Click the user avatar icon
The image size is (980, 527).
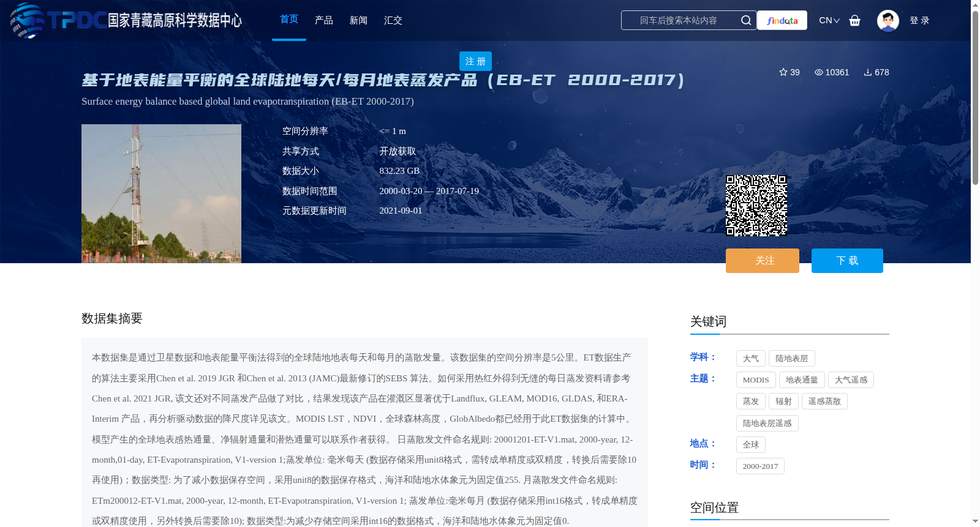888,20
